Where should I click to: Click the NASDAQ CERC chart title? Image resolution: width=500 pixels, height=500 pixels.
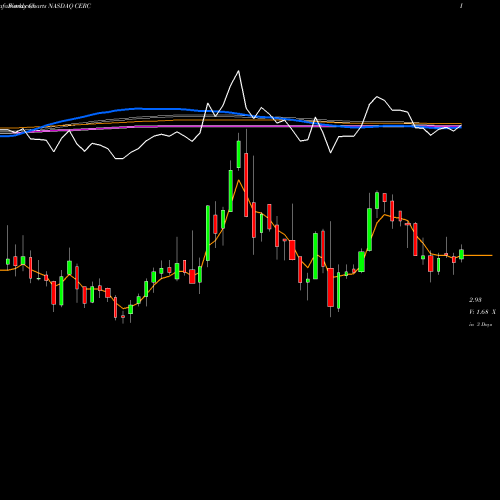69,6
